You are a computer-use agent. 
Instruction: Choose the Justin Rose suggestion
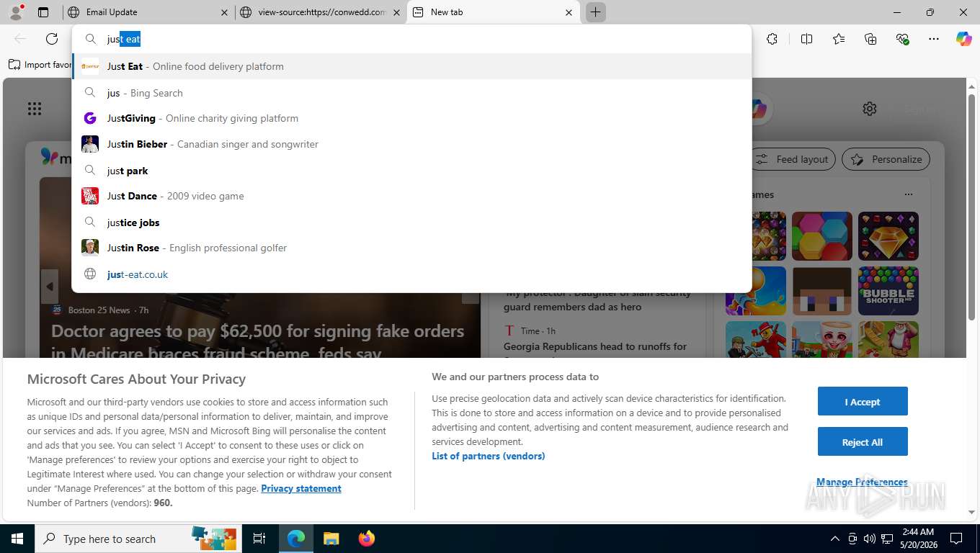(x=412, y=248)
